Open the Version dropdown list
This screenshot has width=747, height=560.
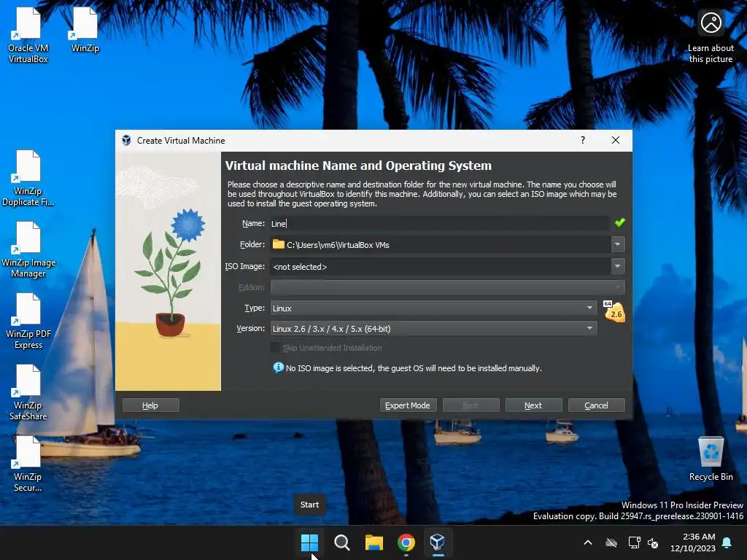433,329
